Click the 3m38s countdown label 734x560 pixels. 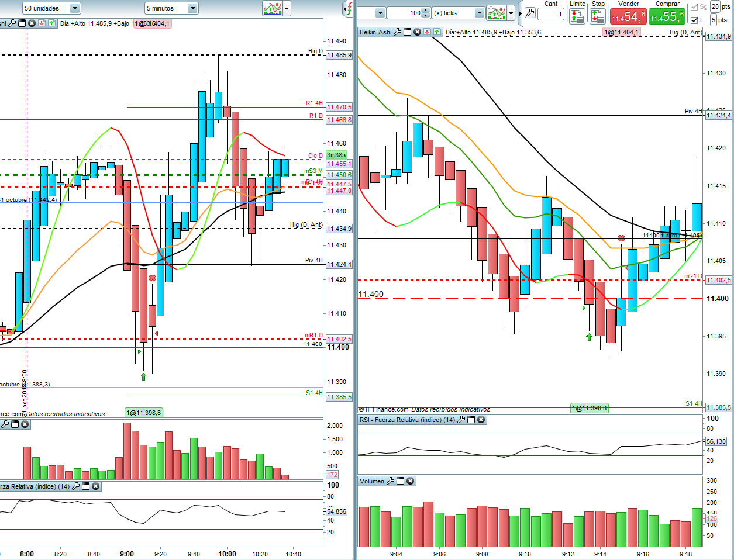point(336,155)
